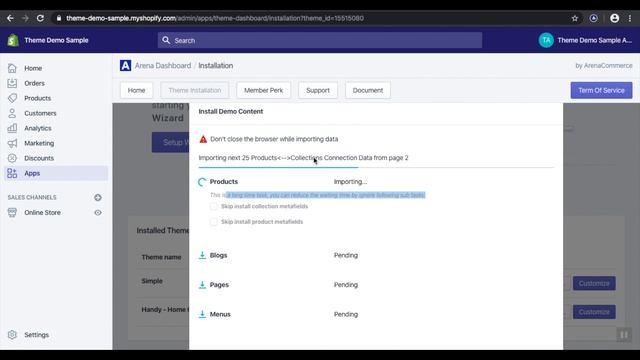The image size is (640, 360).
Task: Open the Home tab in Arena Dashboard
Action: click(x=136, y=90)
